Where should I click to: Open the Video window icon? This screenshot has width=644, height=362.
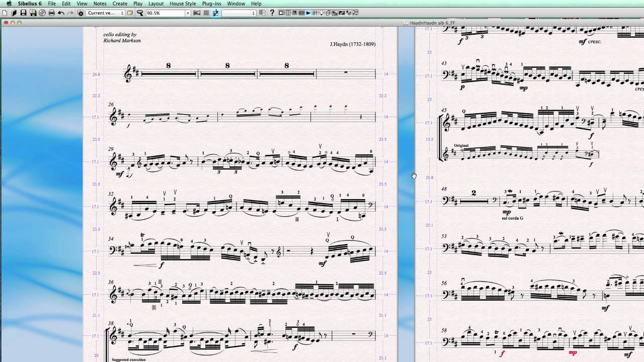coord(342,13)
